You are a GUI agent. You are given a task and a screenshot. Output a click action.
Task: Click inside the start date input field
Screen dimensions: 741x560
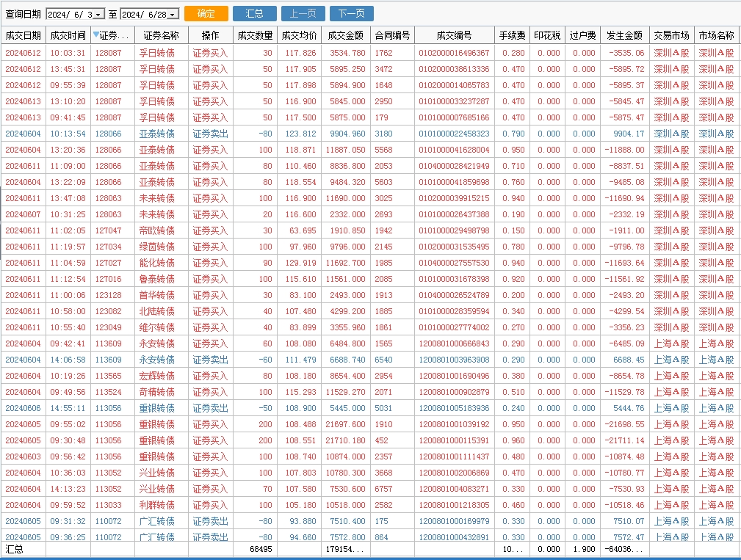pyautogui.click(x=70, y=15)
